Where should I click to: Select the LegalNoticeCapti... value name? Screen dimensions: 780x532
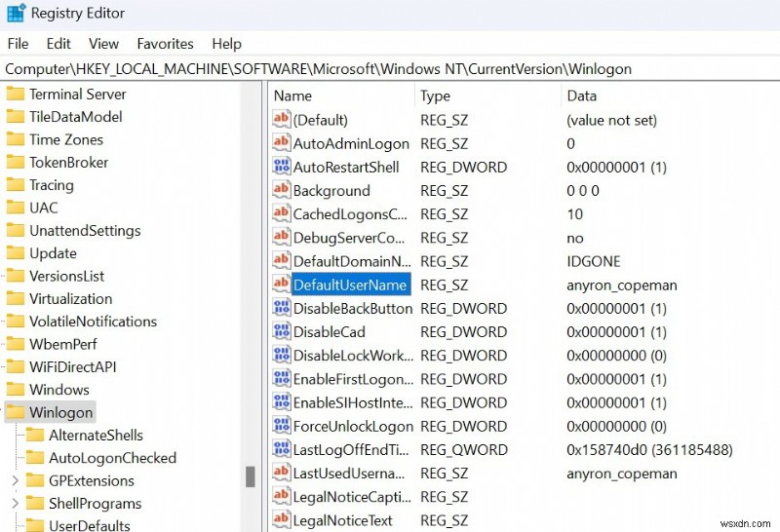[x=352, y=497]
